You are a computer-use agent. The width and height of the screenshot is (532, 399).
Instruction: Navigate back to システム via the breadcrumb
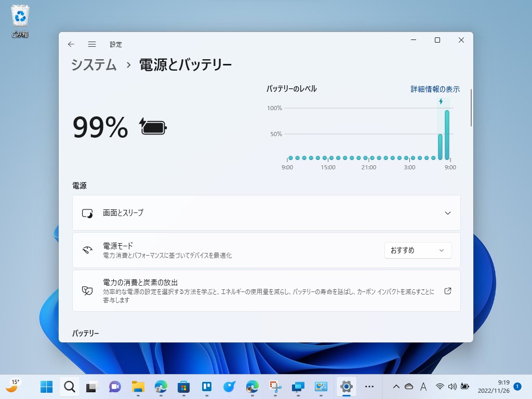tap(93, 65)
